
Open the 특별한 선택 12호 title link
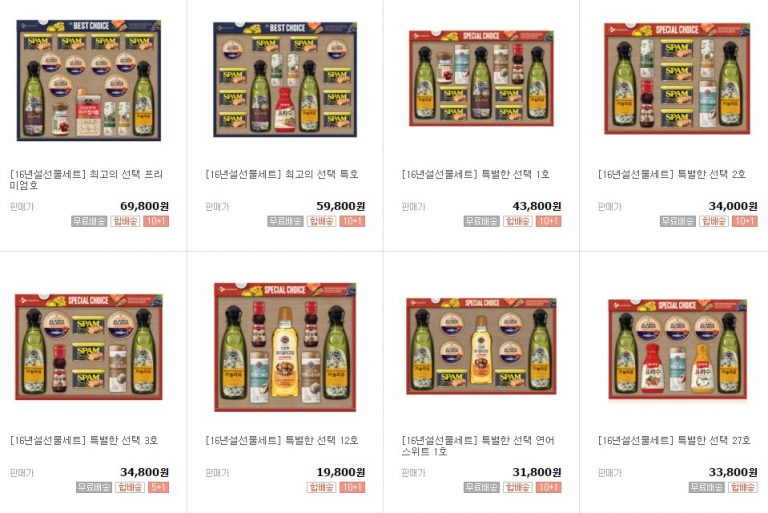[x=282, y=440]
